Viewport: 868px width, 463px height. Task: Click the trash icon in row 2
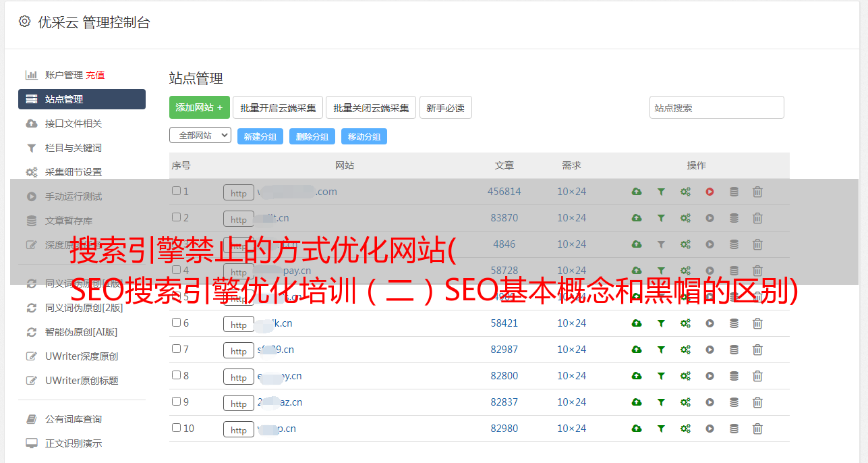(x=757, y=218)
